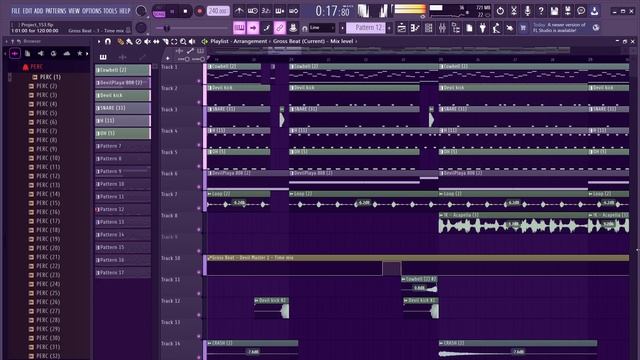Open the Pattern 12 selector dropdown
This screenshot has width=640, height=360.
[x=366, y=28]
